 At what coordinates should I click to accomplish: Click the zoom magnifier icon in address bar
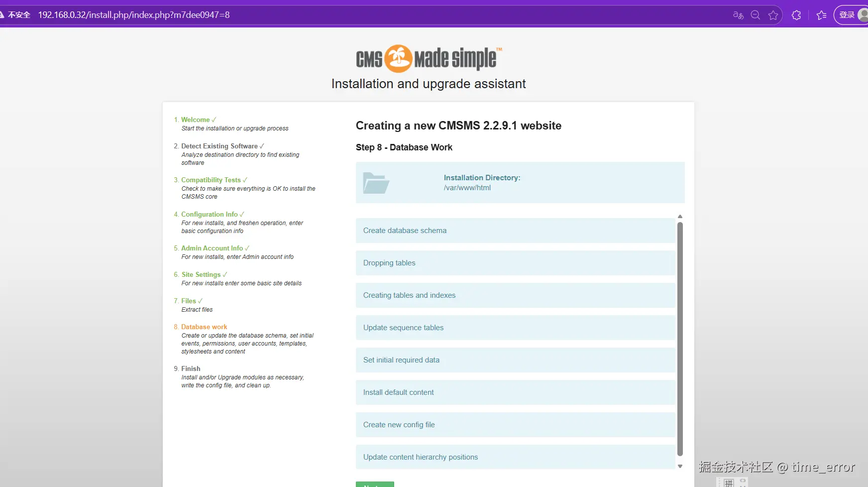click(756, 15)
